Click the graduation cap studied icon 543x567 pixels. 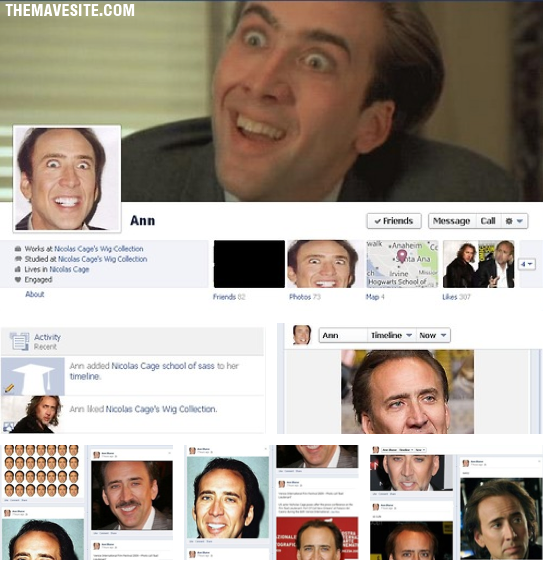point(18,259)
